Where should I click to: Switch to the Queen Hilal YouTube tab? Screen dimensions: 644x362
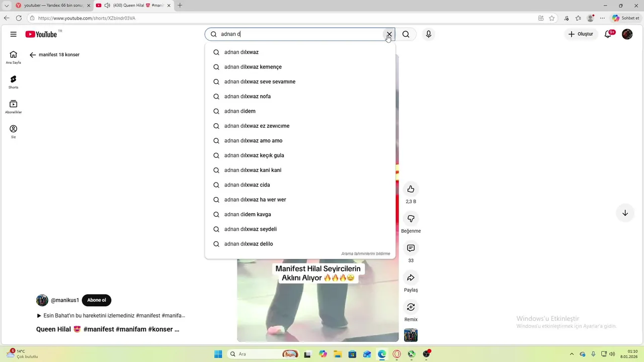coord(133,6)
